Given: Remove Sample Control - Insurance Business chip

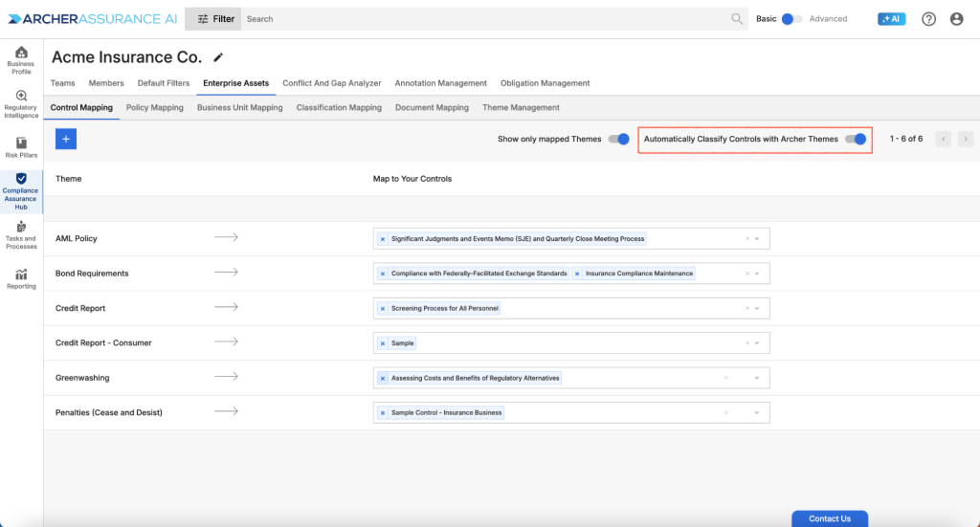Looking at the screenshot, I should click(383, 413).
